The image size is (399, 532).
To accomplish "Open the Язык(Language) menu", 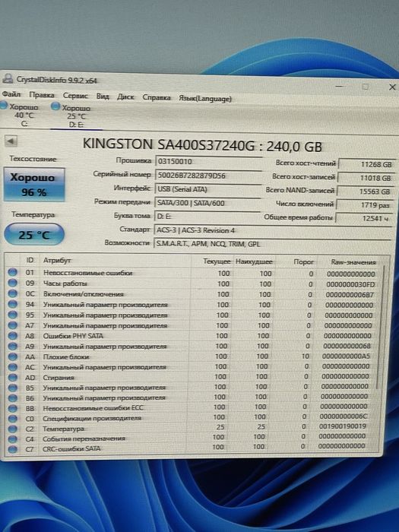I will (x=205, y=98).
